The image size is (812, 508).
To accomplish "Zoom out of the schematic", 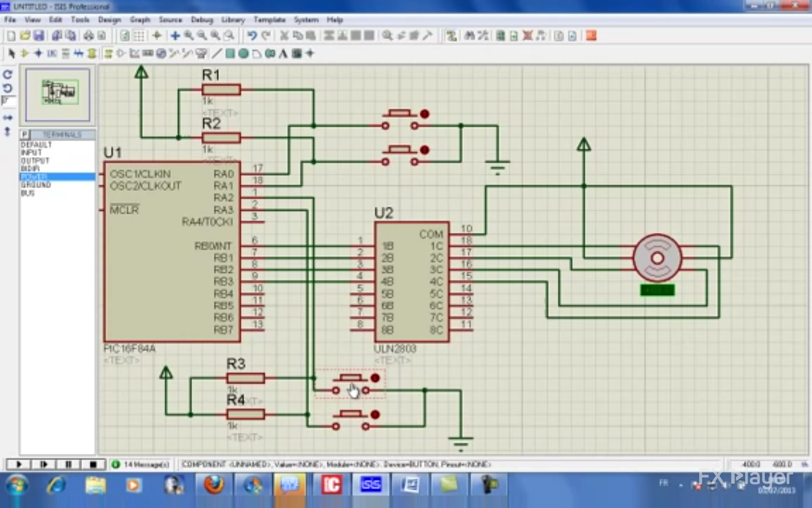I will click(x=202, y=36).
